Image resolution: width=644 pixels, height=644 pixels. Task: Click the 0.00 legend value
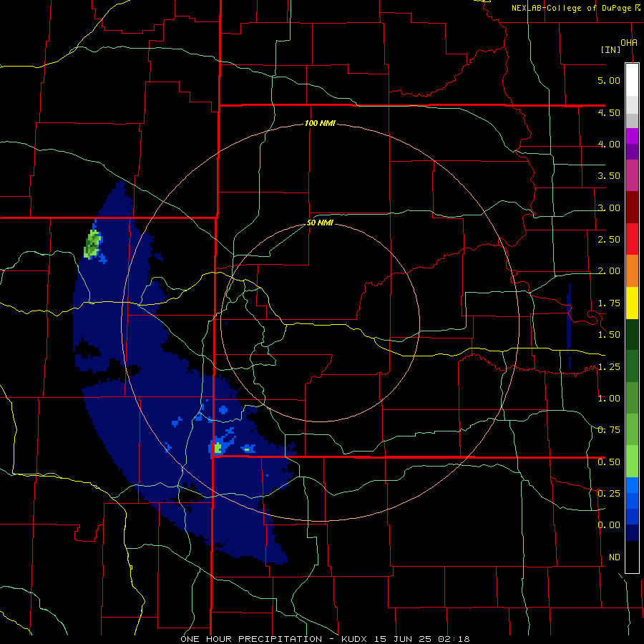pos(609,525)
